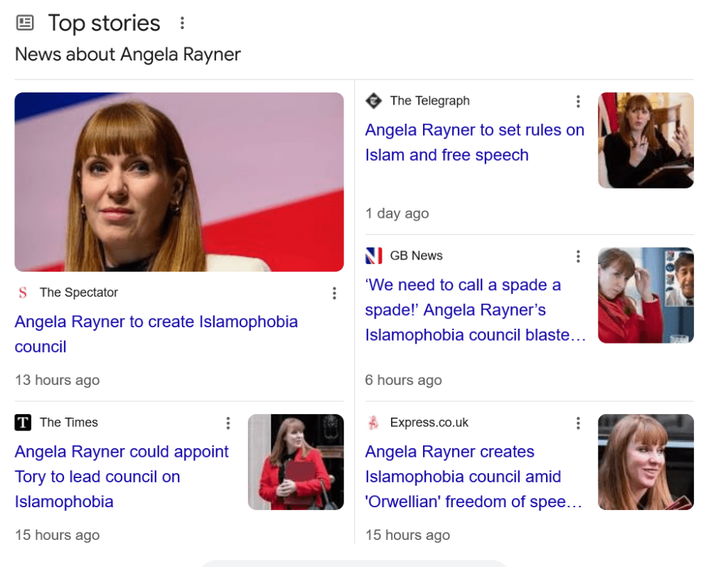The width and height of the screenshot is (728, 567).
Task: Click the Top stories newspaper icon
Action: (x=25, y=23)
